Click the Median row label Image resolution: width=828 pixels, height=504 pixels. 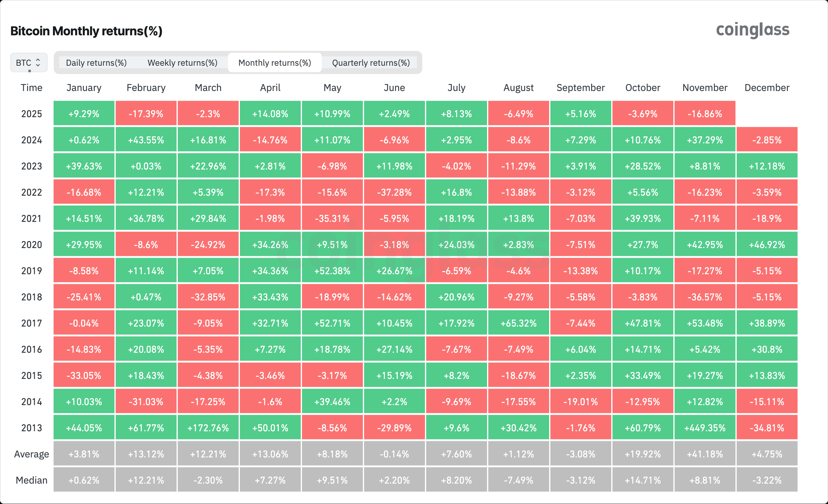31,480
